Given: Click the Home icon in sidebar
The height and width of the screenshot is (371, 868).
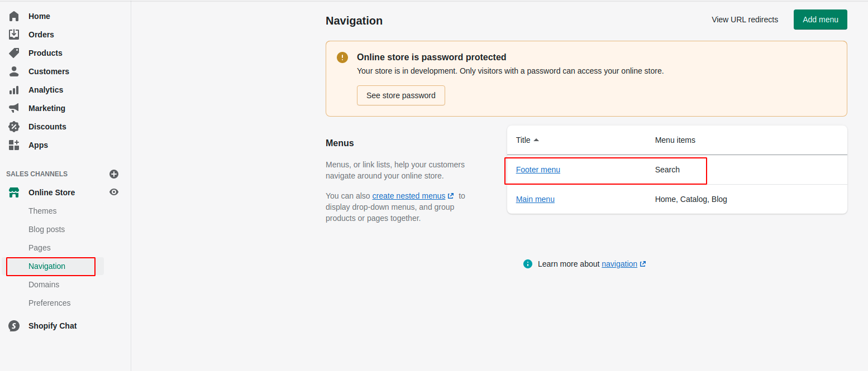Looking at the screenshot, I should tap(14, 16).
